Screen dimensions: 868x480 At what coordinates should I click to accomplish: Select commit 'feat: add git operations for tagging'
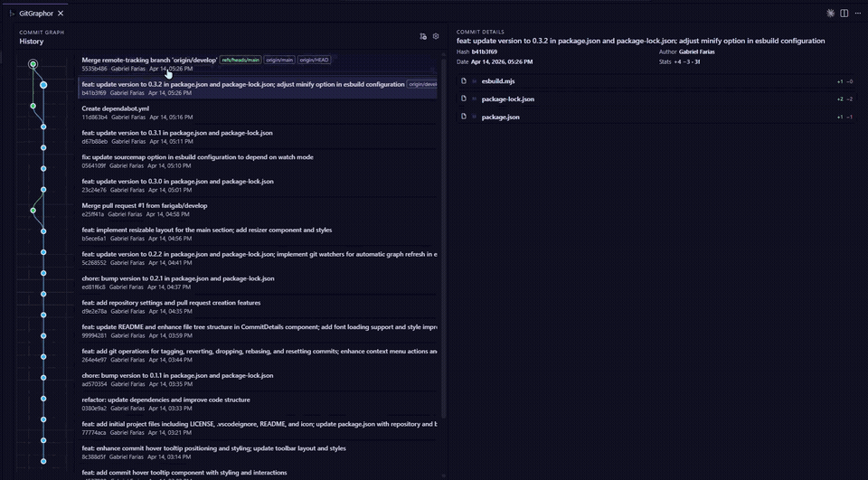tap(258, 355)
